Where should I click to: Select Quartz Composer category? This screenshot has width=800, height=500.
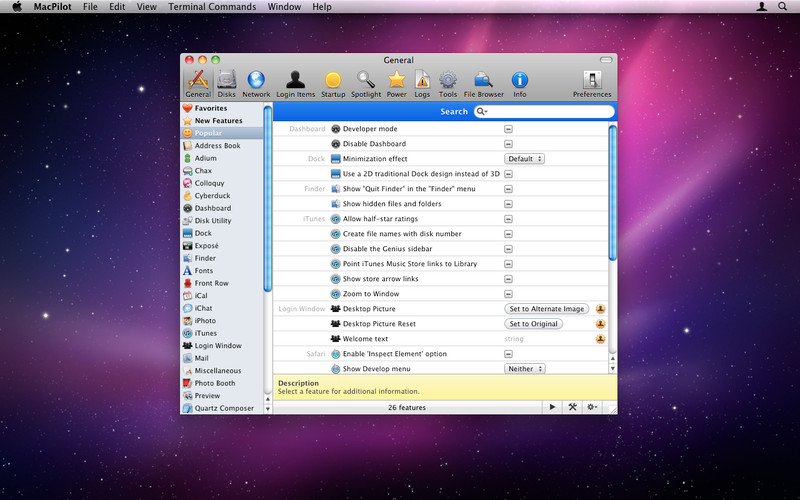tap(222, 408)
